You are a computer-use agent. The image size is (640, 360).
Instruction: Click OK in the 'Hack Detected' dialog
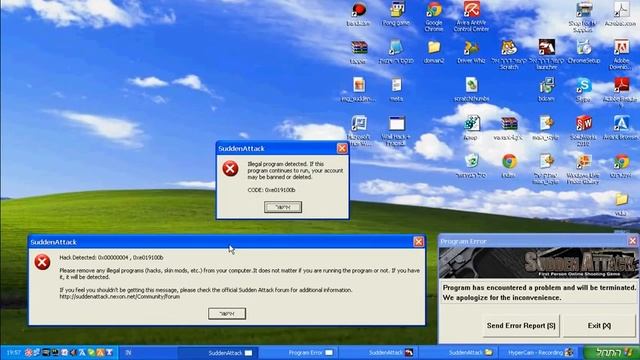coord(227,313)
